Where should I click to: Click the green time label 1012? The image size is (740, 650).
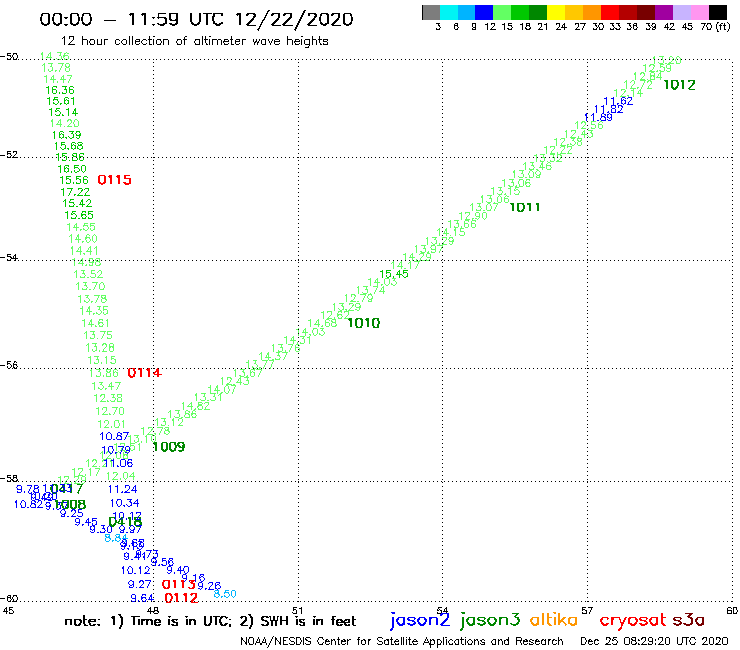[x=679, y=85]
